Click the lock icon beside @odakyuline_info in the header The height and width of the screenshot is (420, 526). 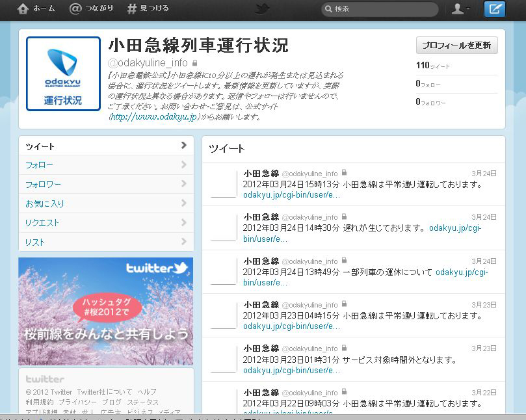(x=194, y=62)
